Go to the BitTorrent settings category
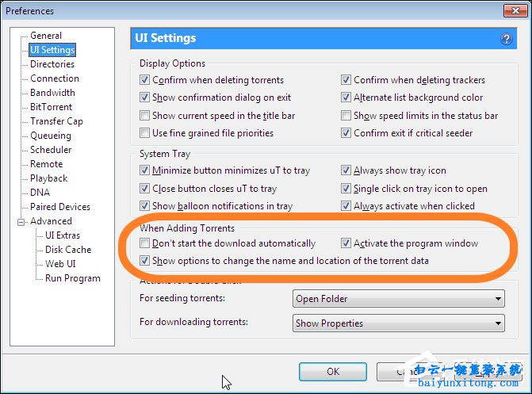 pyautogui.click(x=51, y=107)
